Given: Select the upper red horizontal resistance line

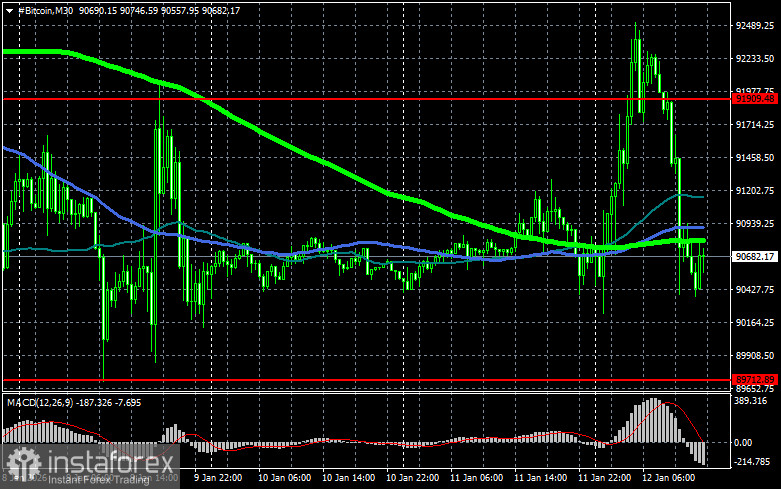Looking at the screenshot, I should point(367,99).
